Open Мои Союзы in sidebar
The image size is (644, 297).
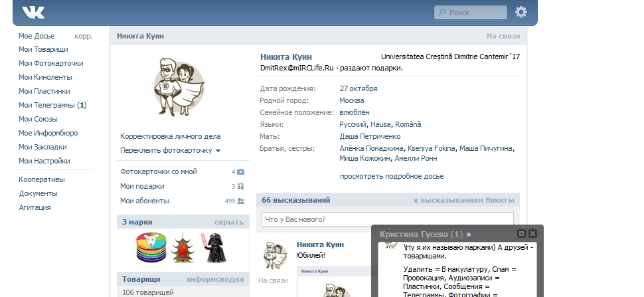click(x=38, y=119)
